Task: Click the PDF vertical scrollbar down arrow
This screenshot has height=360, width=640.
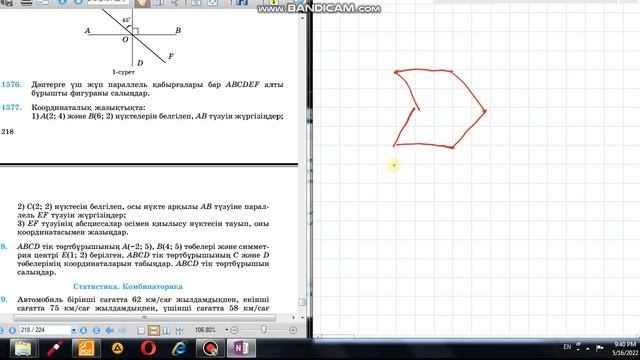Action: (302, 317)
